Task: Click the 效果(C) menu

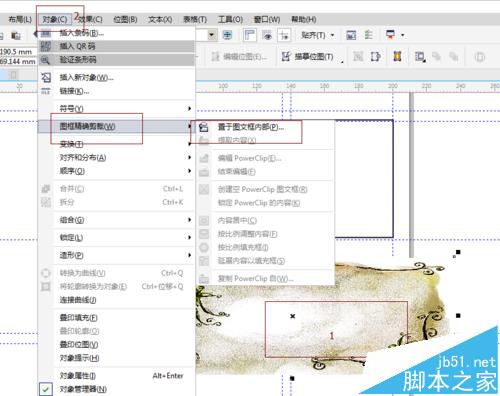Action: [90, 19]
